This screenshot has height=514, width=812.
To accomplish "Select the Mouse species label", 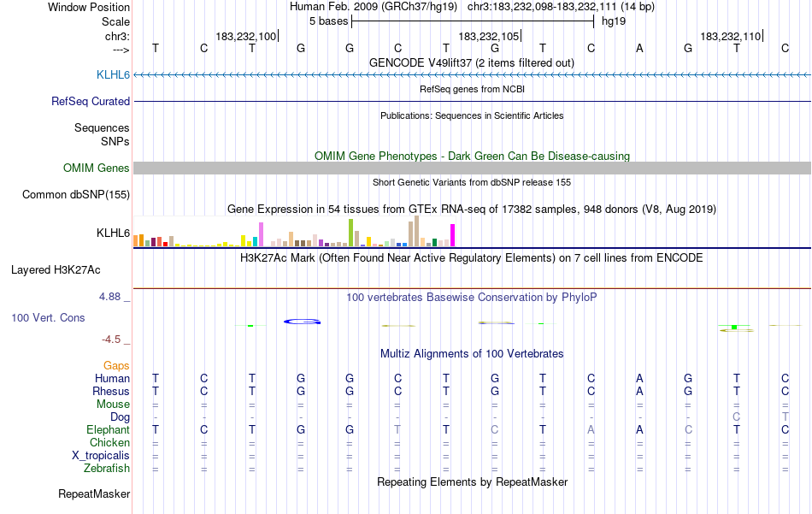I will [x=113, y=404].
